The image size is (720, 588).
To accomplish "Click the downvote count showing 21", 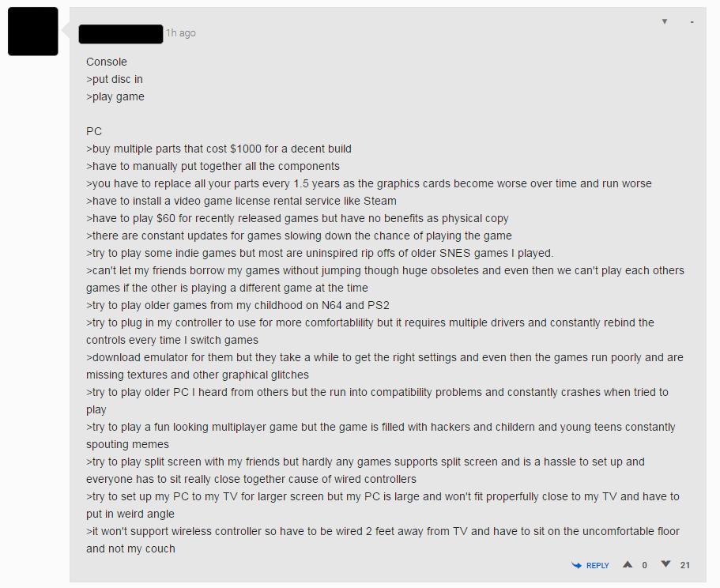I will [x=685, y=566].
